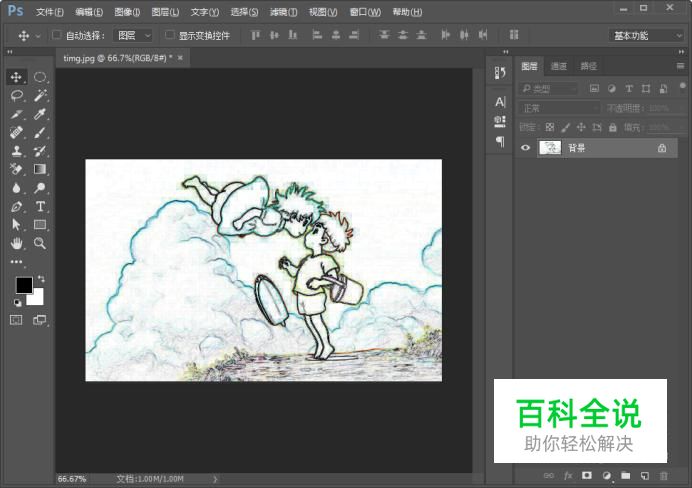
Task: Open the Character panel icon
Action: [500, 102]
